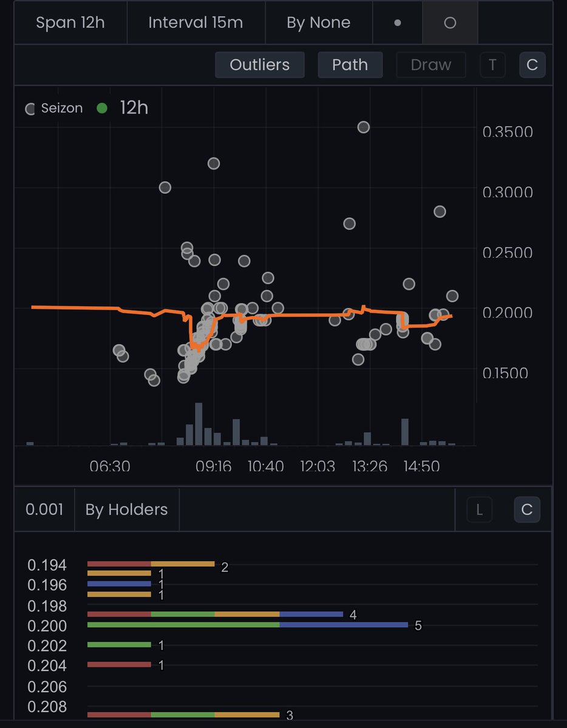
Task: Click the 0.2000 price axis label
Action: point(508,312)
